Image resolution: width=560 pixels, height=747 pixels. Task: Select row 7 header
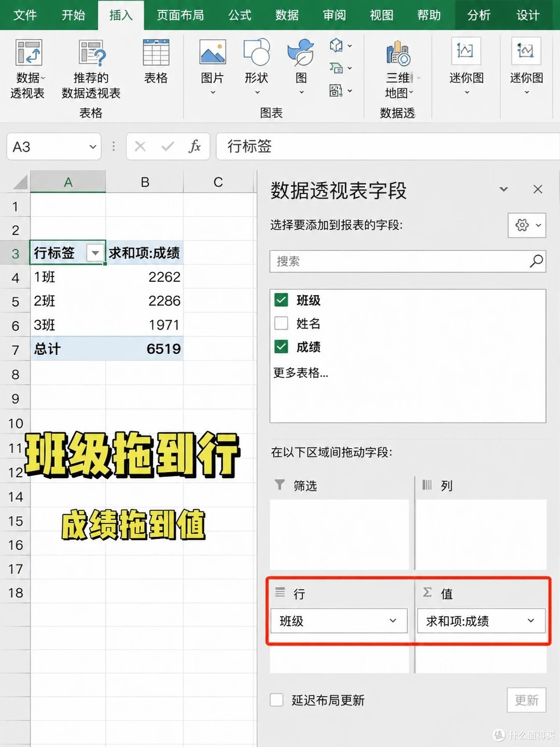pyautogui.click(x=15, y=349)
